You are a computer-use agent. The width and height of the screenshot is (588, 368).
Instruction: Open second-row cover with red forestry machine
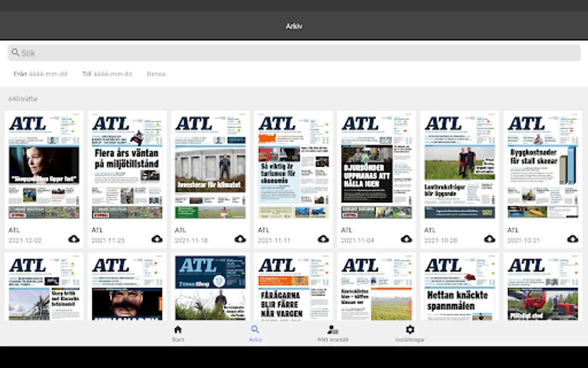tap(543, 288)
